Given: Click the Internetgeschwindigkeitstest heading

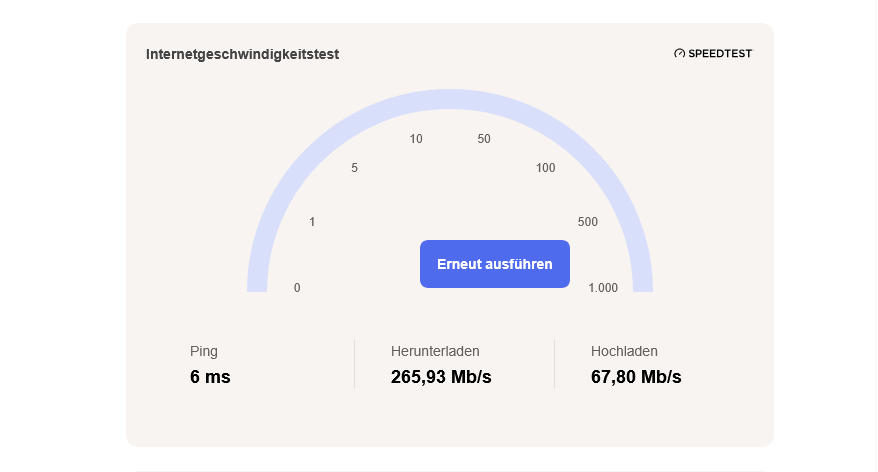Looking at the screenshot, I should [x=243, y=54].
